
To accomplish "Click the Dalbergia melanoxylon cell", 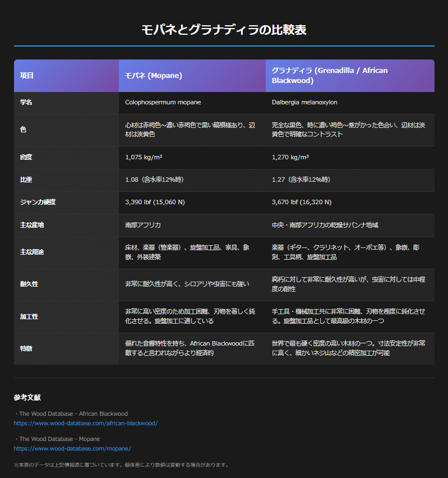I will click(x=304, y=103).
